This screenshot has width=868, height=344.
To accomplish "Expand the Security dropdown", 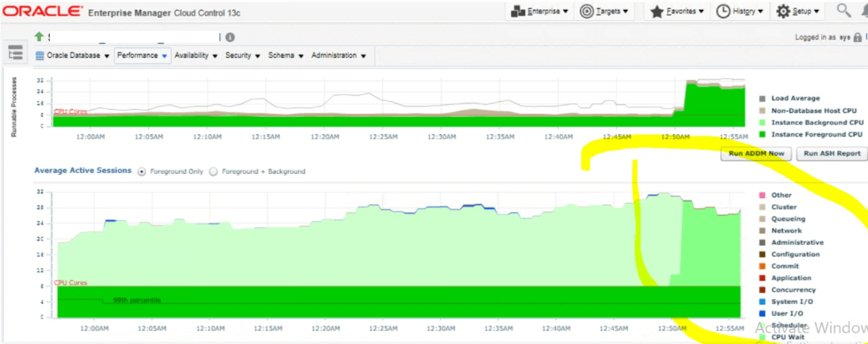I will point(242,56).
